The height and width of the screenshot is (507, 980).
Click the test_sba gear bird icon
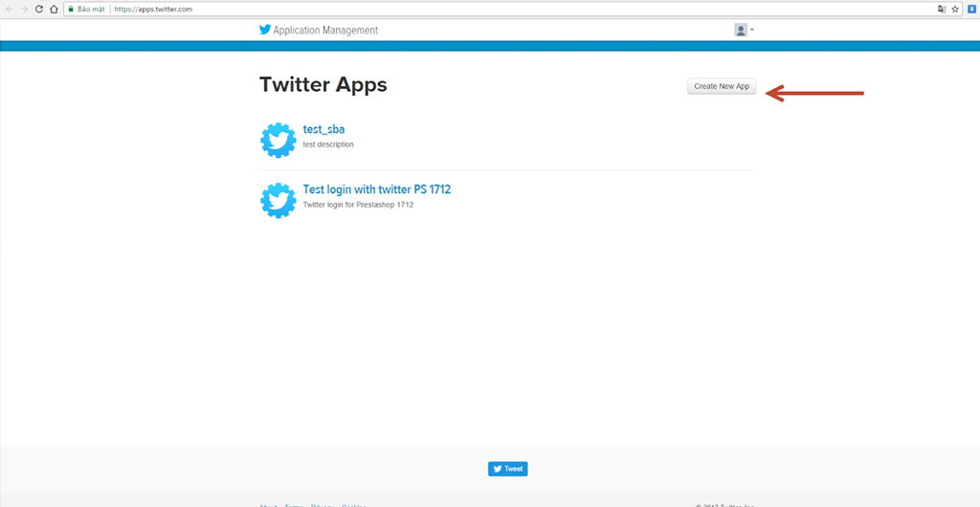(x=278, y=140)
